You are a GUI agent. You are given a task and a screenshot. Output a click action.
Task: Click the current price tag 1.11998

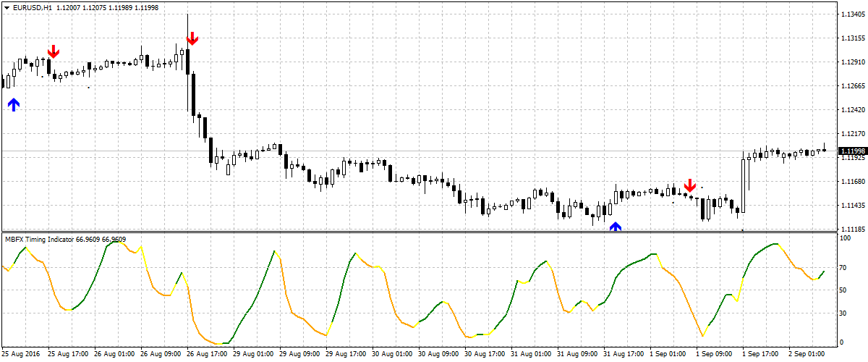tap(851, 151)
